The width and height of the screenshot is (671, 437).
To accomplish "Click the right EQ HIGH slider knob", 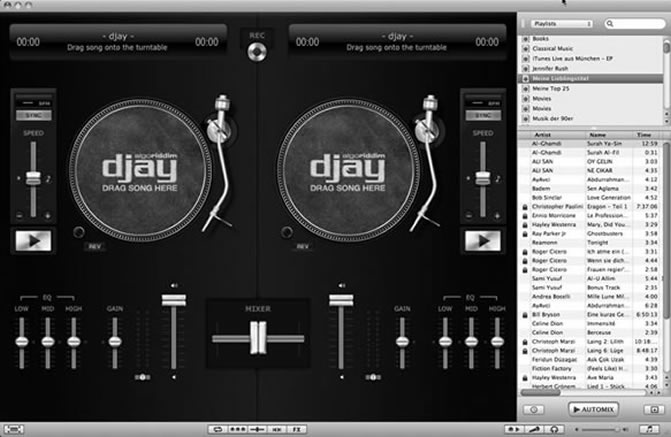I will pos(497,342).
